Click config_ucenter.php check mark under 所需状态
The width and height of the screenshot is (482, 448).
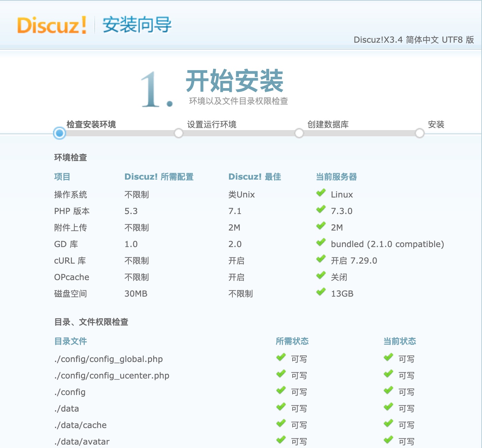281,374
